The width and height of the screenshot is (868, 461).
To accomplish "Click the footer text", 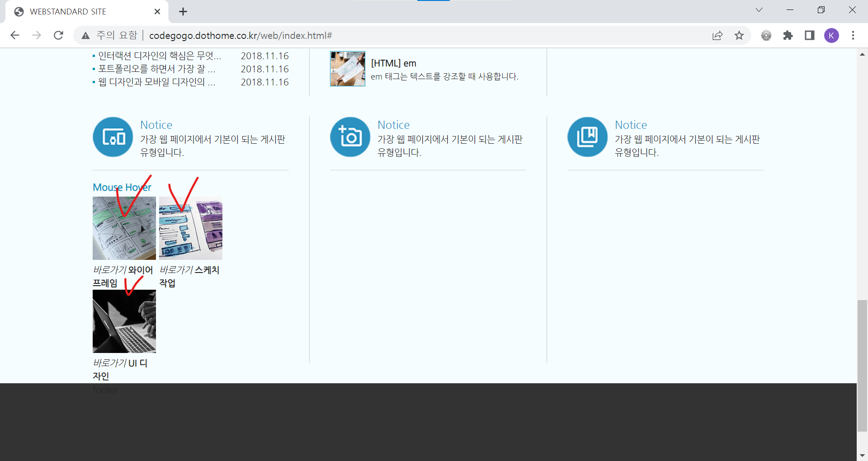I will tap(105, 390).
